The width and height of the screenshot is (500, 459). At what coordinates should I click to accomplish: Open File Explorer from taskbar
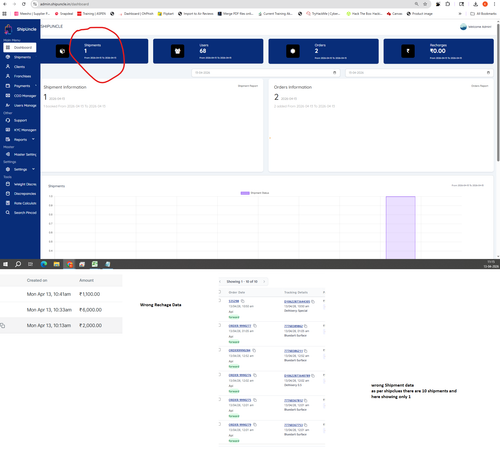(57, 264)
